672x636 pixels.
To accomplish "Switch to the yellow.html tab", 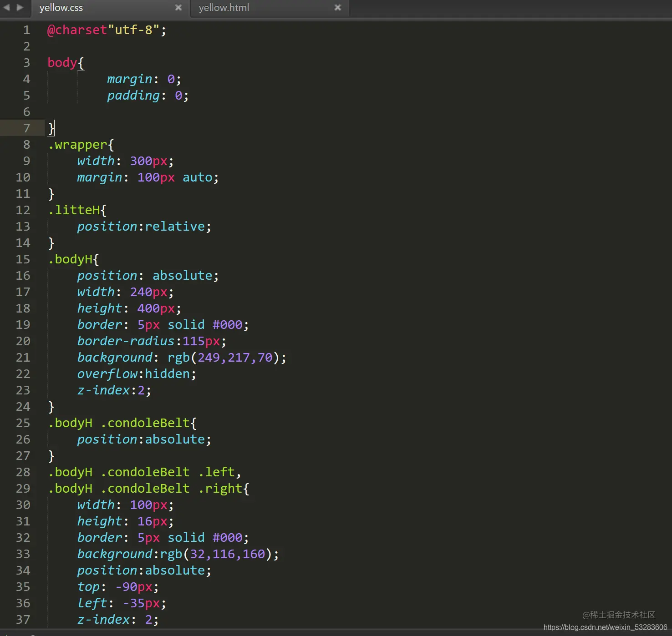I will [x=224, y=8].
